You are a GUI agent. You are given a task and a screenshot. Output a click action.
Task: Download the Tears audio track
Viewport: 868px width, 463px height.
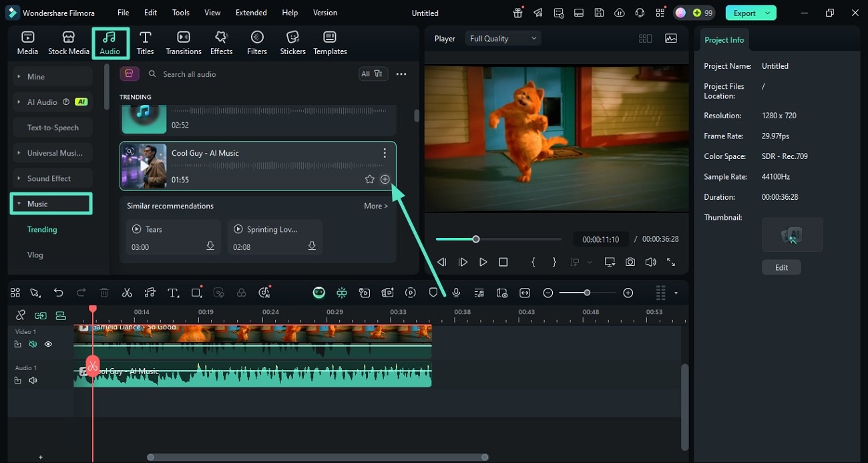pyautogui.click(x=210, y=247)
